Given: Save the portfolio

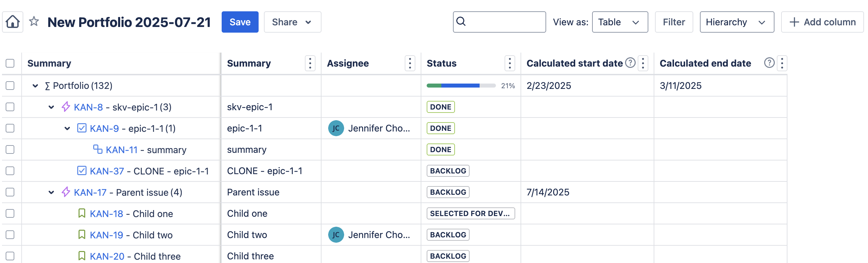Looking at the screenshot, I should pyautogui.click(x=240, y=22).
